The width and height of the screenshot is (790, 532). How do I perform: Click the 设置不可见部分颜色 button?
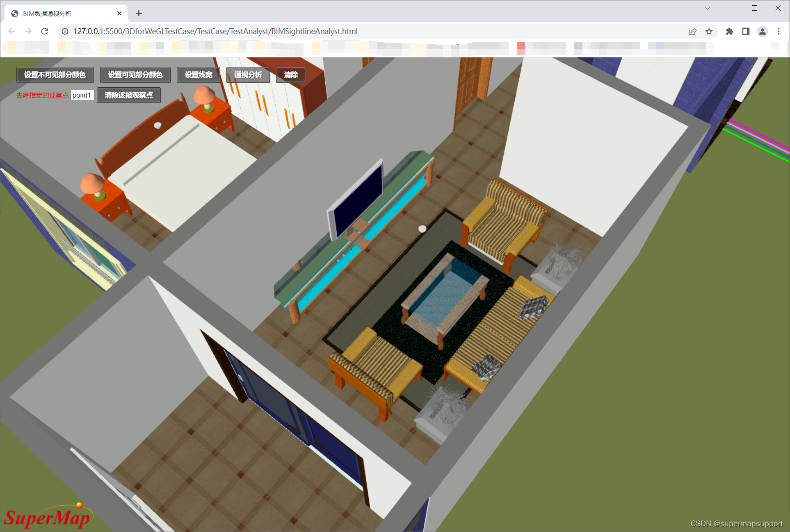tap(55, 75)
